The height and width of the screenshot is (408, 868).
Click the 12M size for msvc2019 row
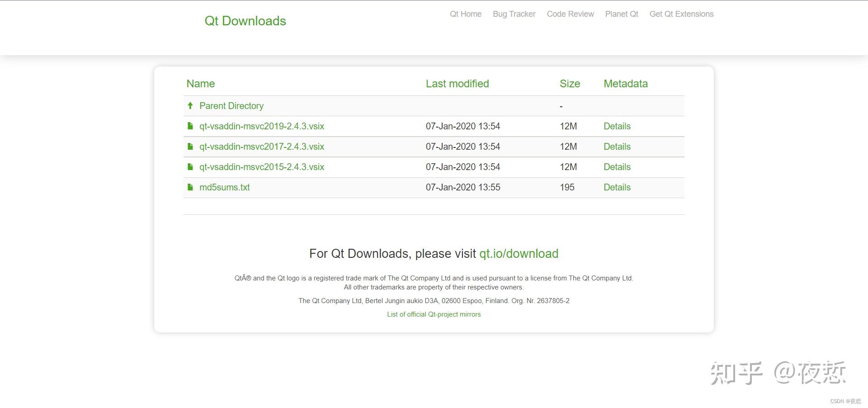pyautogui.click(x=568, y=126)
